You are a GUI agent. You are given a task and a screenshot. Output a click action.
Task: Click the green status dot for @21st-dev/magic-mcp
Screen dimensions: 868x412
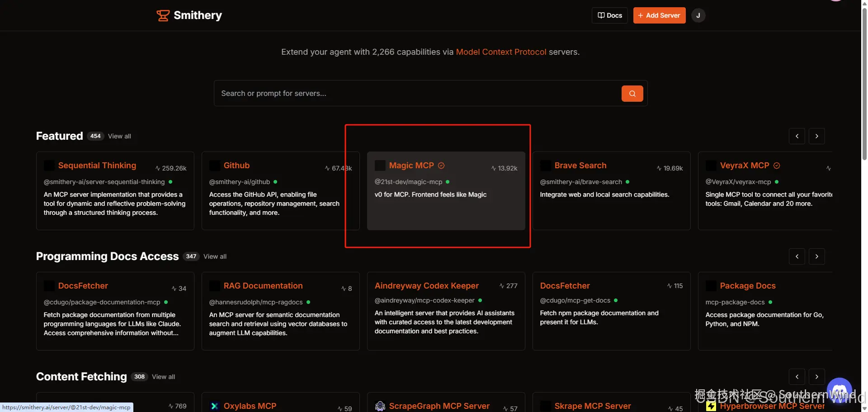pyautogui.click(x=448, y=182)
